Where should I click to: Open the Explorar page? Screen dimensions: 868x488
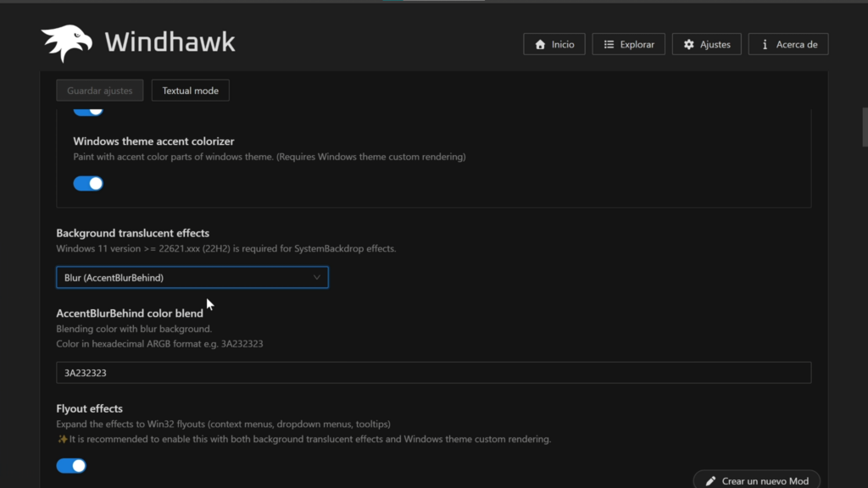click(x=628, y=44)
